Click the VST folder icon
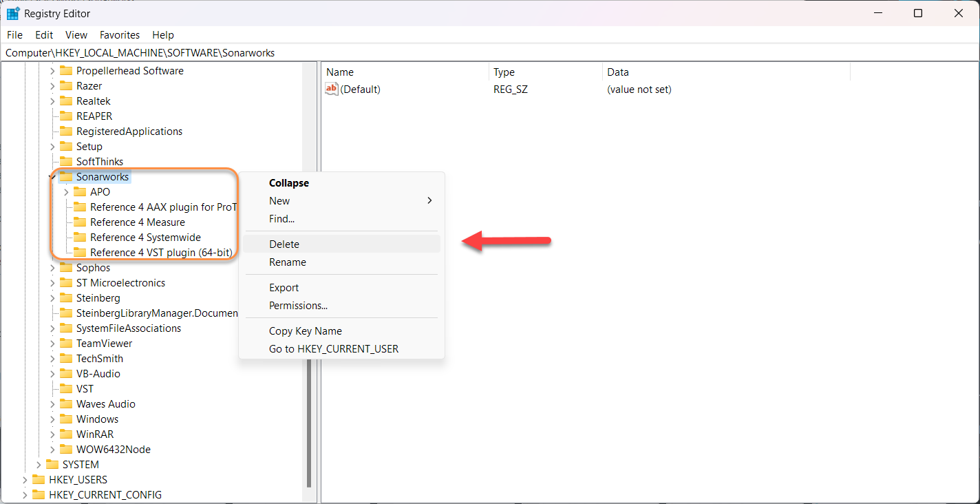Viewport: 980px width, 504px height. point(66,388)
